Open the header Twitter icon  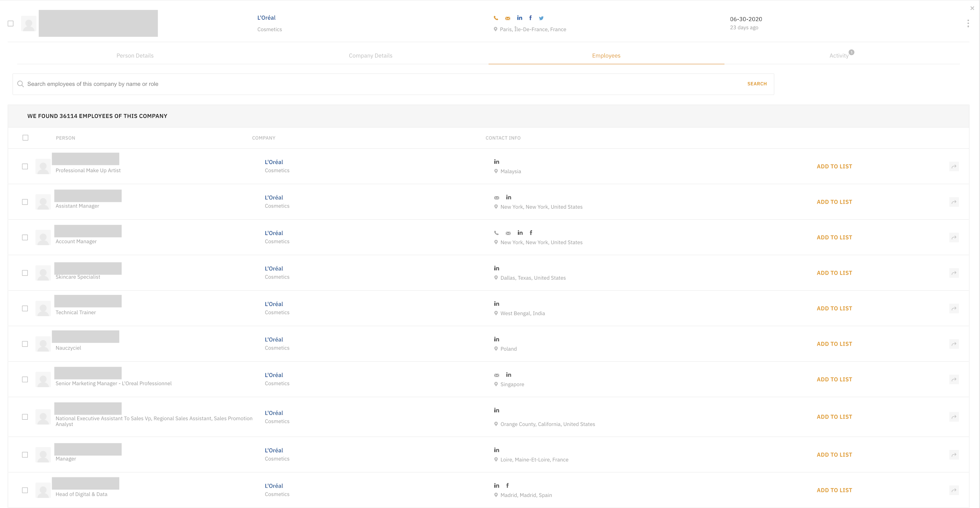click(x=541, y=18)
